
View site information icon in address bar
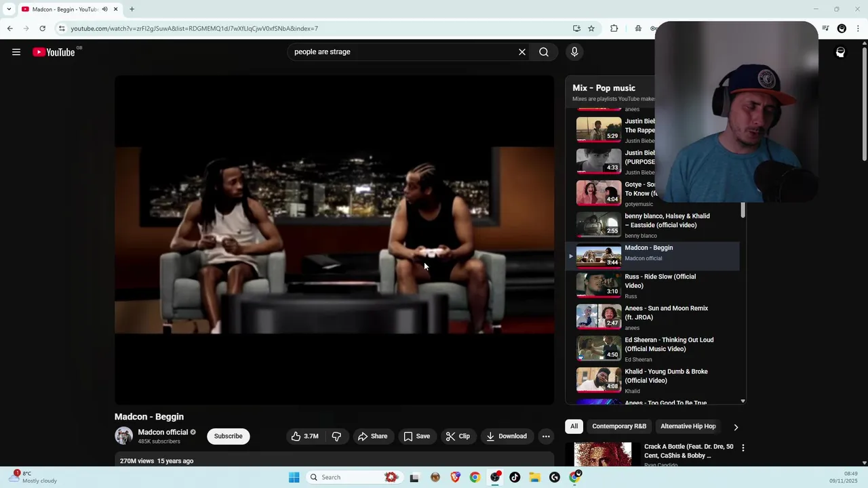[x=62, y=28]
